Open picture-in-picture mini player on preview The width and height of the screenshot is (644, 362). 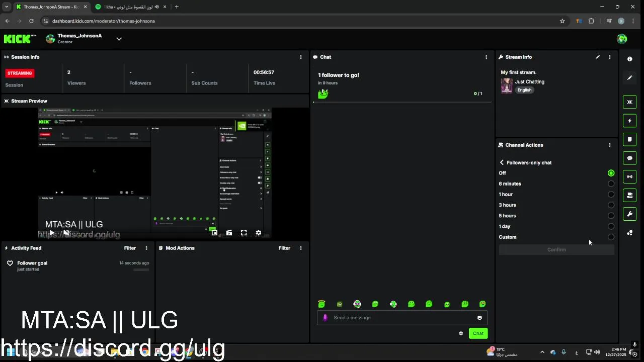coord(214,233)
